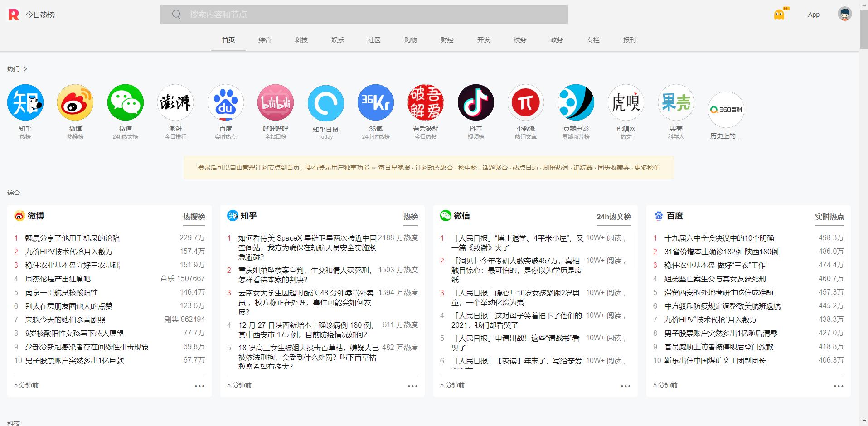868x426 pixels.
Task: Click the Weibo (微博) hot search icon
Action: click(x=75, y=102)
